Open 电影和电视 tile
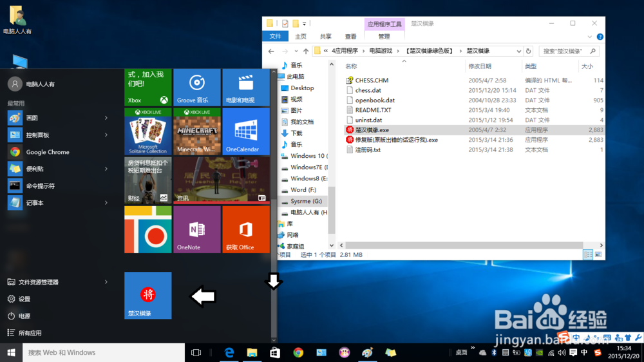Image resolution: width=644 pixels, height=362 pixels. [x=245, y=88]
